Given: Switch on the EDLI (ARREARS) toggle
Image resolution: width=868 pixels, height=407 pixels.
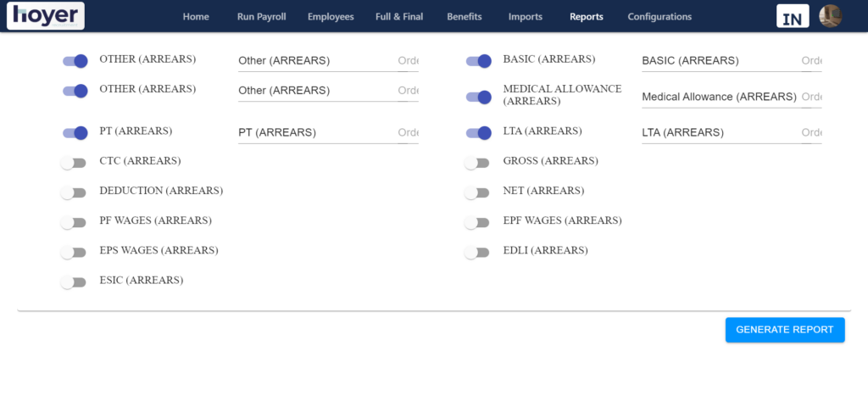Looking at the screenshot, I should (476, 253).
